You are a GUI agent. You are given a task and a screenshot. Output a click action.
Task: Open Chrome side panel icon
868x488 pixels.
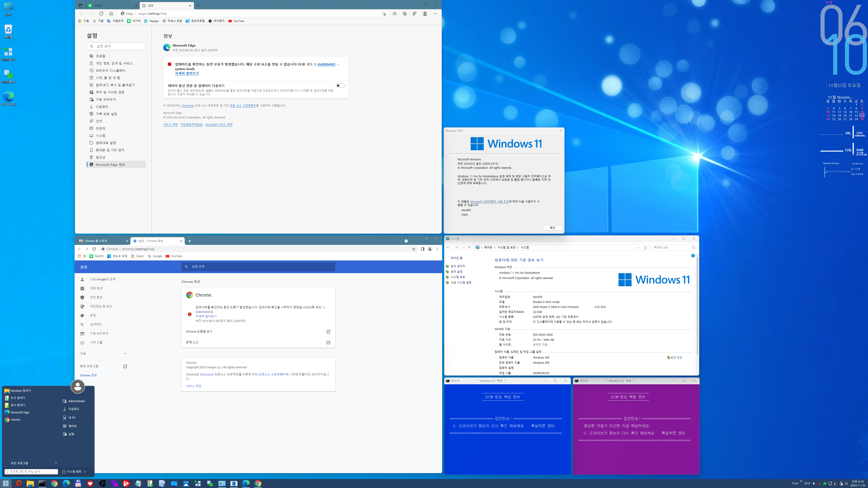coord(422,249)
